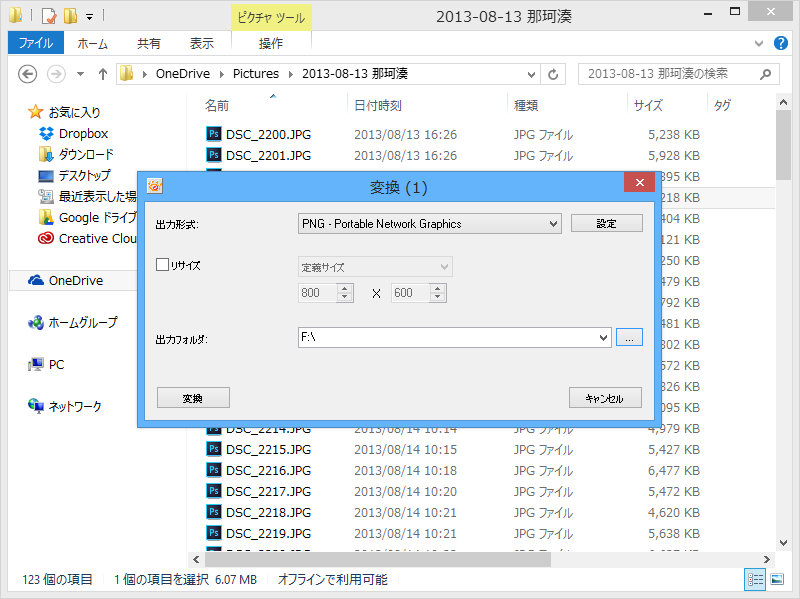This screenshot has height=599, width=800.
Task: Click the horizontal scrollbar thumb
Action: (x=378, y=560)
